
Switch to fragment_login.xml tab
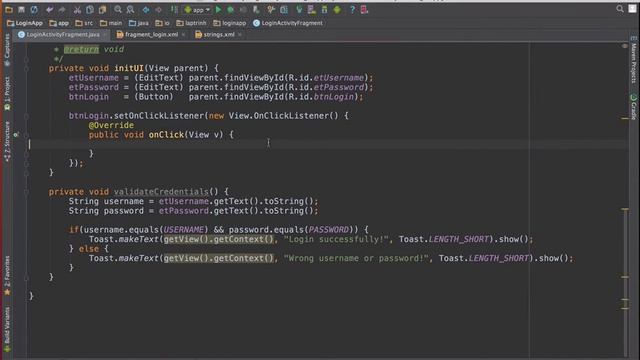click(151, 35)
